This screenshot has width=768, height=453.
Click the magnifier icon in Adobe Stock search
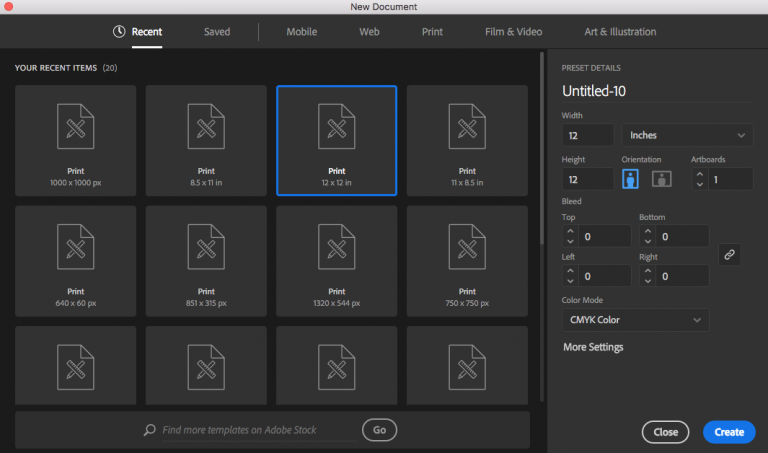(x=150, y=429)
